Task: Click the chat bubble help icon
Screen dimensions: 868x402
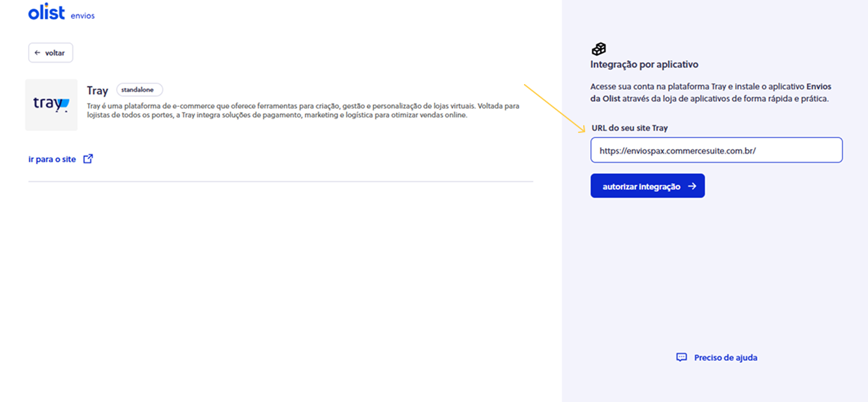Action: pyautogui.click(x=682, y=357)
